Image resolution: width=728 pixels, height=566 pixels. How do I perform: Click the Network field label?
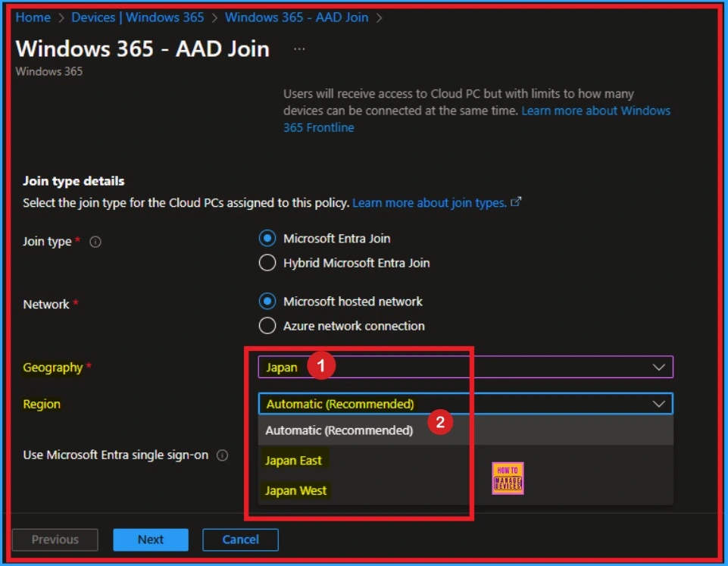(46, 305)
